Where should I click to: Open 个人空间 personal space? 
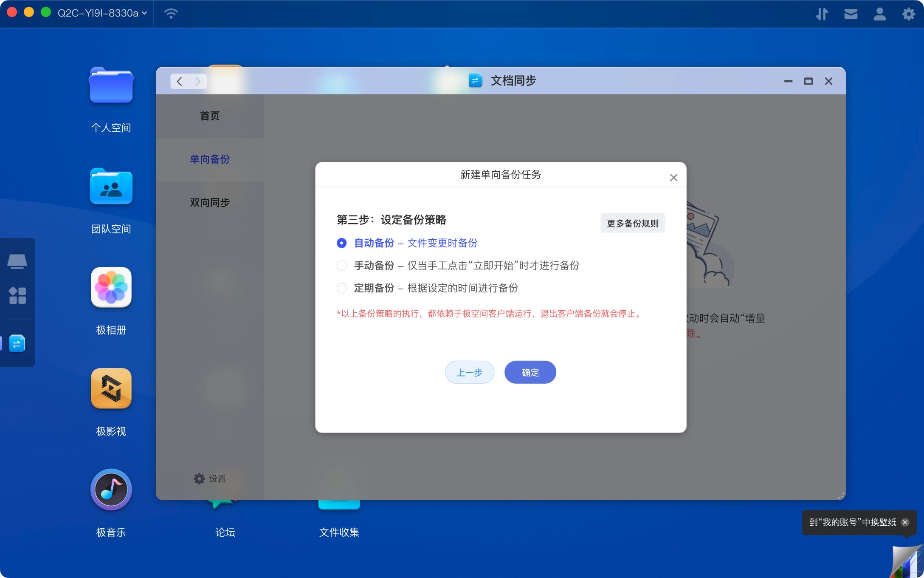(111, 85)
